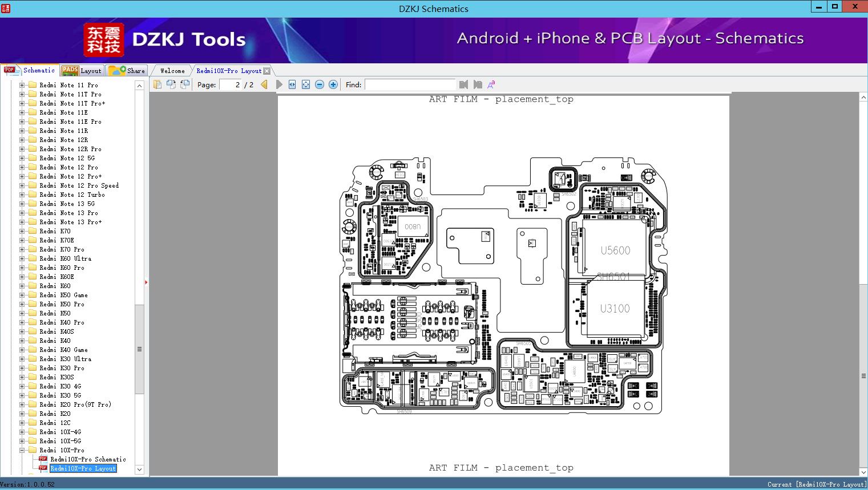The width and height of the screenshot is (868, 490).
Task: Switch to the Schematic tab
Action: (x=30, y=70)
